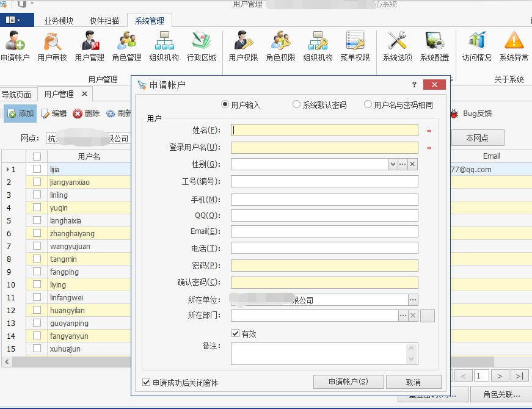The image size is (532, 409).
Task: Click the 用户名 column header
Action: coord(89,156)
